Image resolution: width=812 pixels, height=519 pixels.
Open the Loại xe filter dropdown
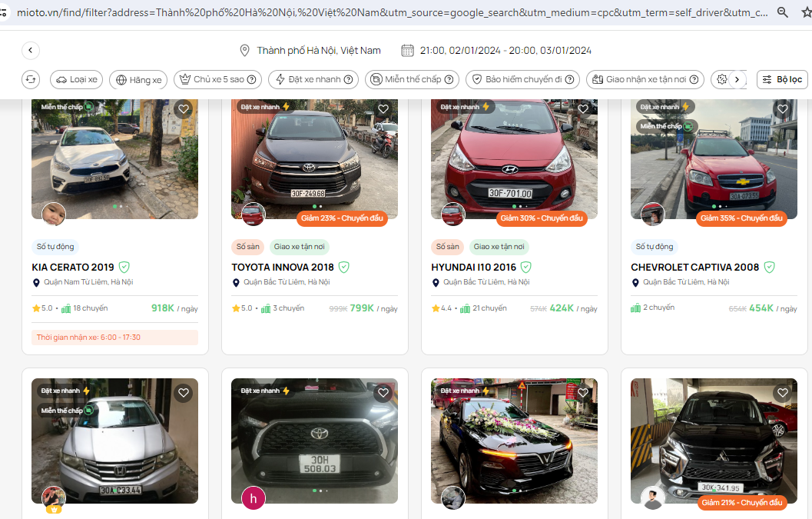[76, 79]
